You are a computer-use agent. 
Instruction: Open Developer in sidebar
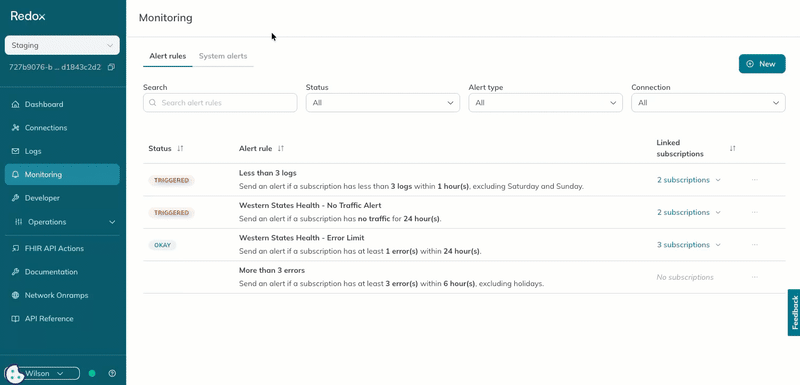coord(62,198)
